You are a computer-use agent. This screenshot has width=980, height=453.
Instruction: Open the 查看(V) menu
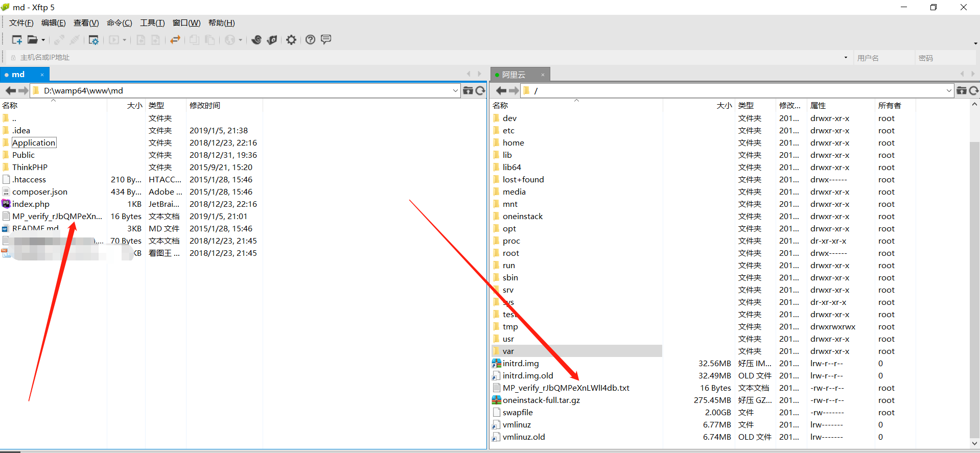(x=86, y=23)
